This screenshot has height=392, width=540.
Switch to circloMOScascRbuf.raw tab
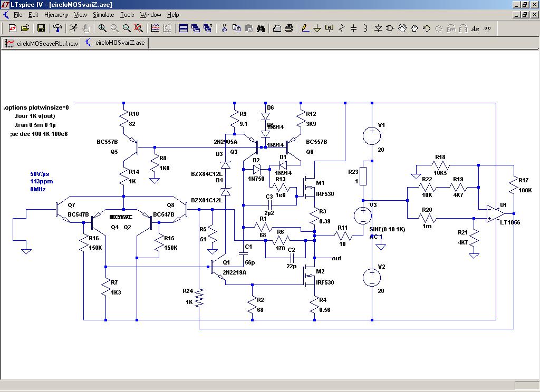click(x=41, y=43)
